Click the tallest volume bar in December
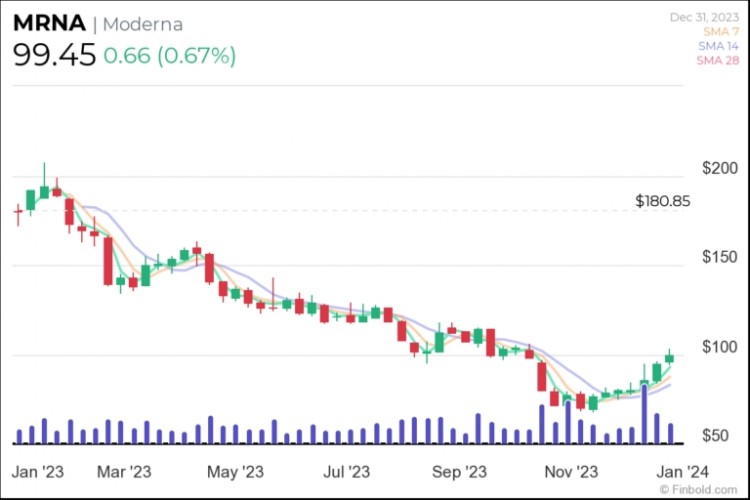 click(645, 414)
